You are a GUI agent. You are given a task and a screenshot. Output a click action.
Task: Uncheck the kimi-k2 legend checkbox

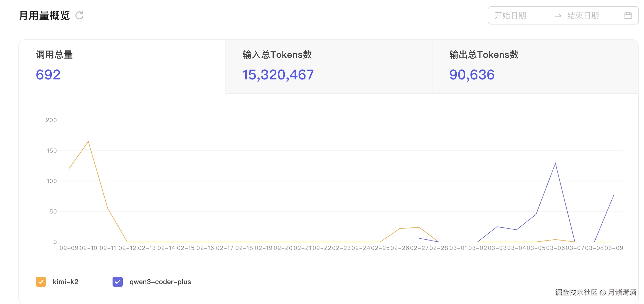[x=41, y=282]
